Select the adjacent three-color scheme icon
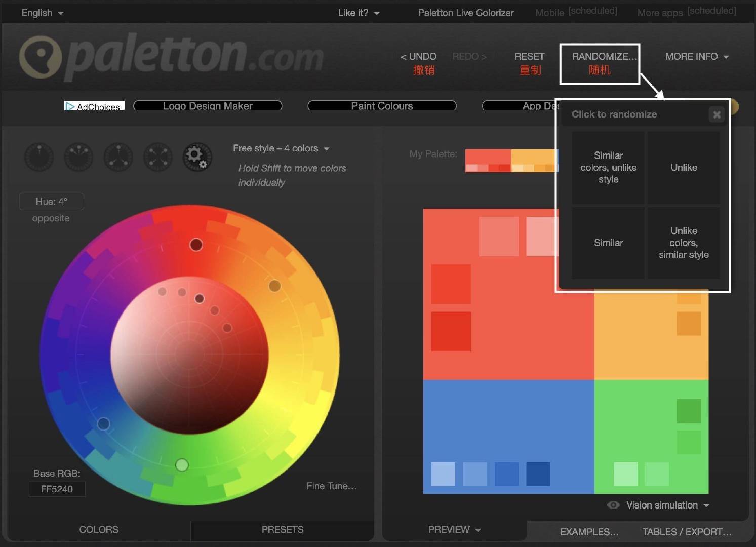 (78, 157)
